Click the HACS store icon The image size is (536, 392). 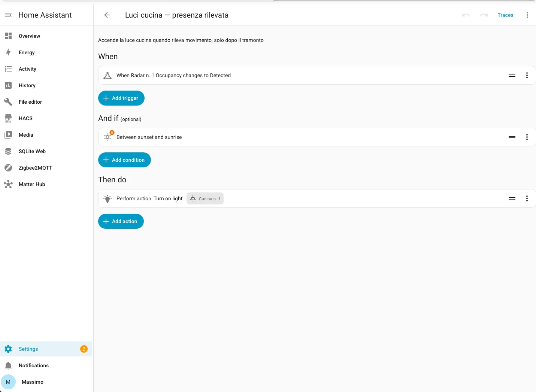click(8, 118)
